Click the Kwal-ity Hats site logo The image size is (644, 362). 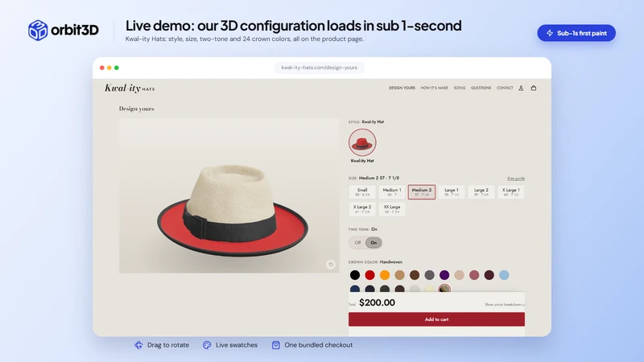click(x=130, y=88)
